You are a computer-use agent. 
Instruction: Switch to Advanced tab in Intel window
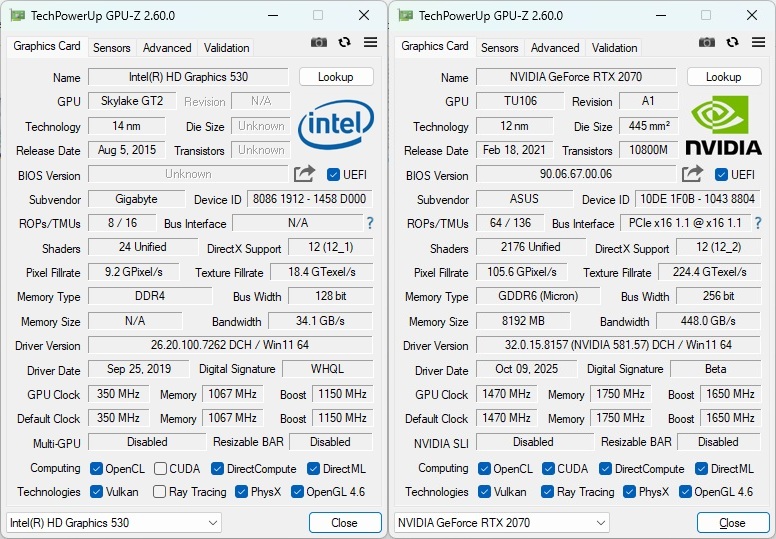[167, 48]
